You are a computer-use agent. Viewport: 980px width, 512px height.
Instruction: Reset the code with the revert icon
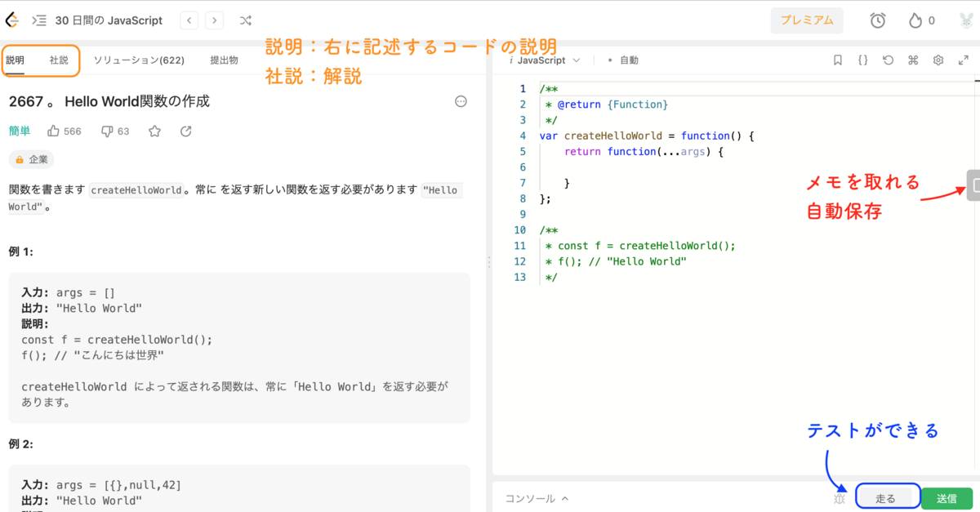(x=888, y=60)
